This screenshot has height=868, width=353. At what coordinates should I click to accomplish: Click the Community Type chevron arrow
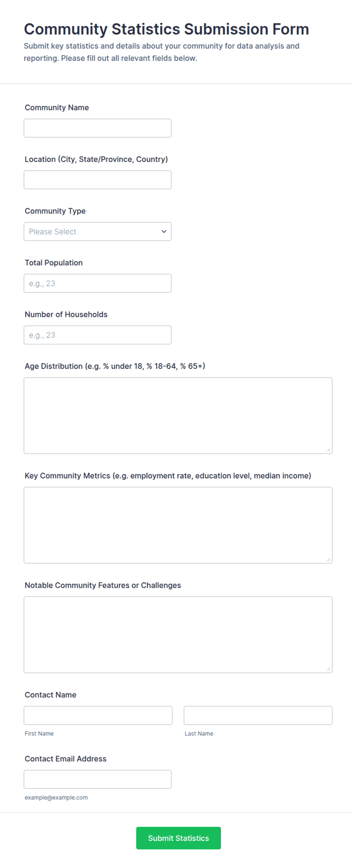point(164,232)
